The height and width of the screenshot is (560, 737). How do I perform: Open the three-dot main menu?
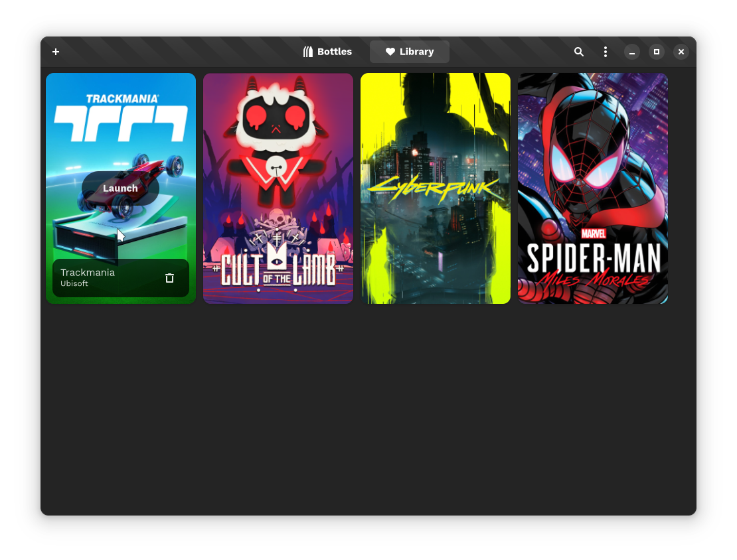(605, 52)
